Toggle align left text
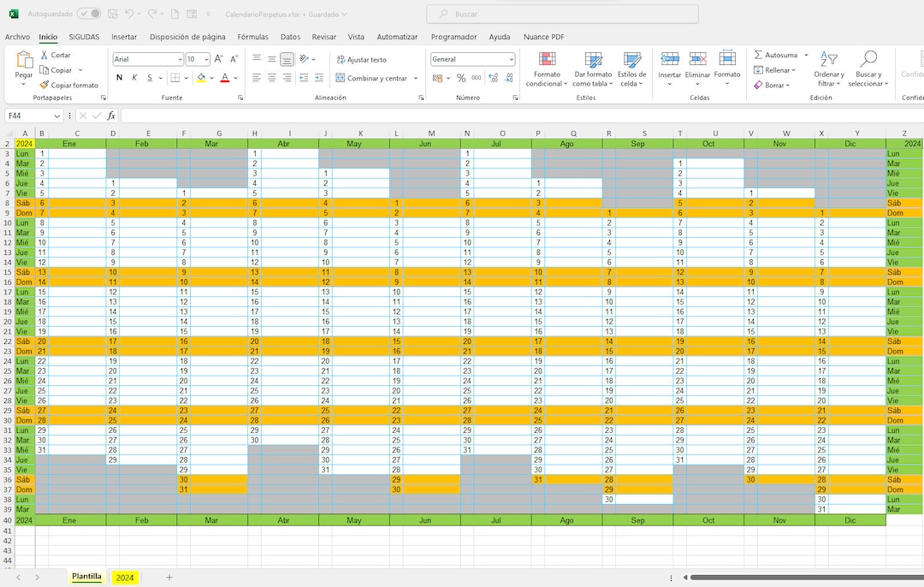Image resolution: width=924 pixels, height=587 pixels. (x=257, y=78)
